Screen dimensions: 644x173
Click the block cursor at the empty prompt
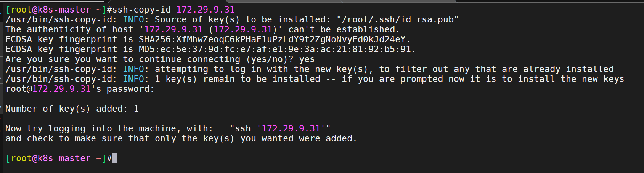click(x=115, y=158)
